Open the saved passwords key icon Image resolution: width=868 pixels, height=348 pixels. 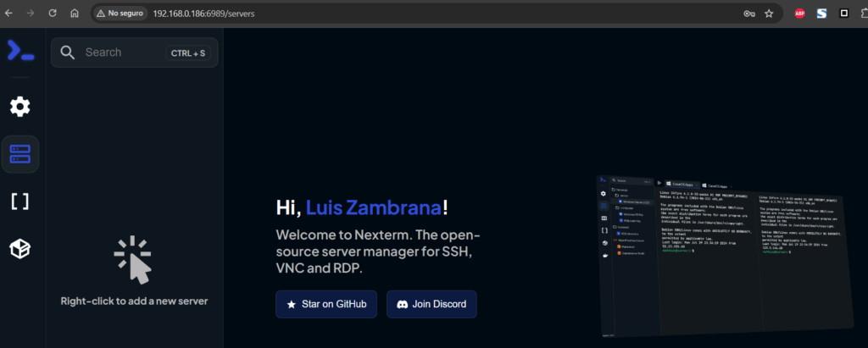[x=748, y=14]
